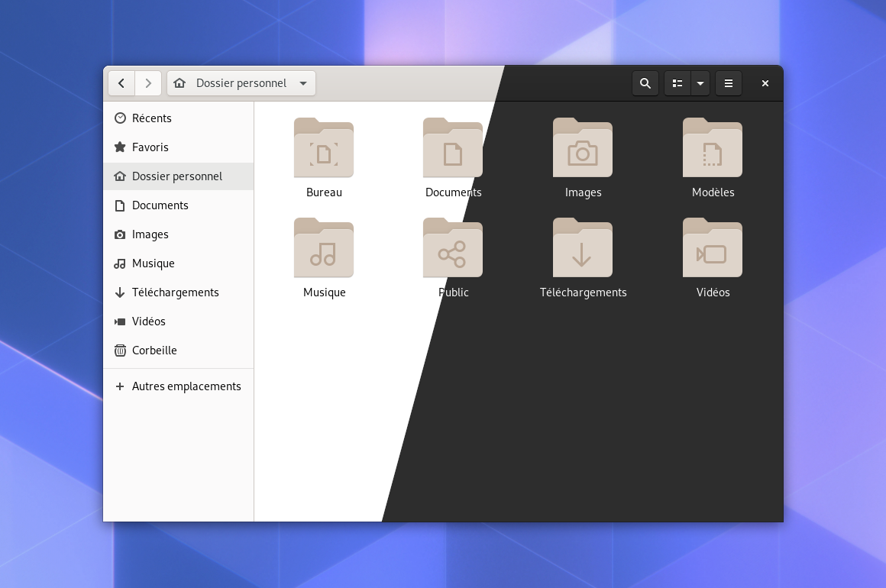Click Dossier personnel path bar button
Image resolution: width=886 pixels, height=588 pixels.
241,83
